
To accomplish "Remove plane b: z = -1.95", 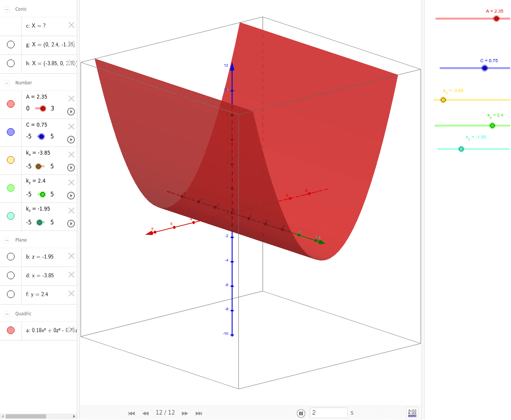I will click(71, 256).
